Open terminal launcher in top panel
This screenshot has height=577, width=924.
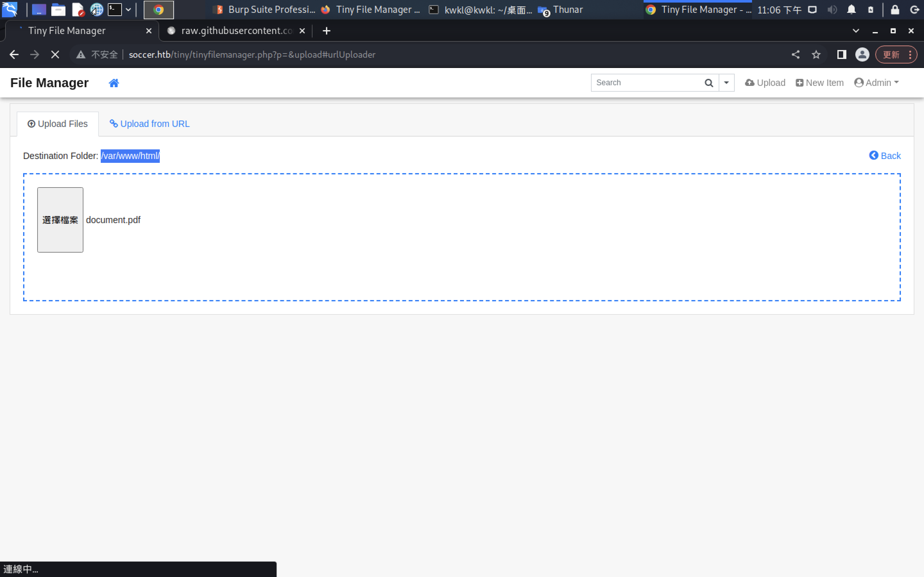[115, 10]
